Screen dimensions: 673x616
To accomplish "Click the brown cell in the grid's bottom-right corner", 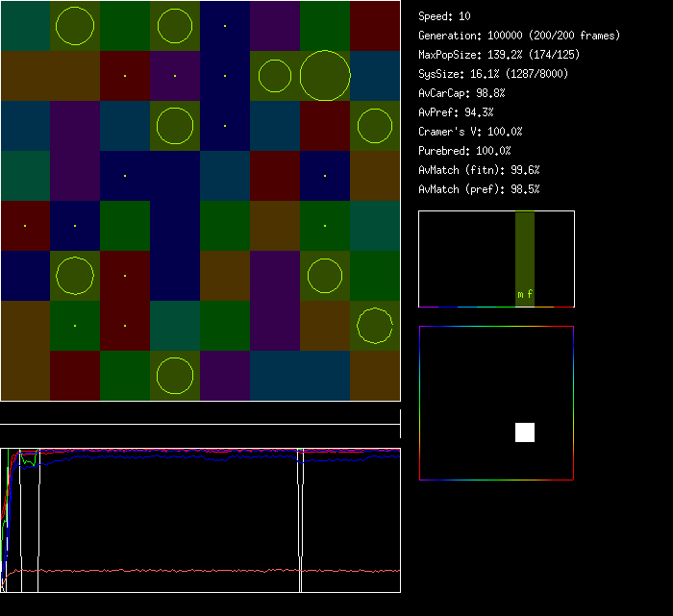I will click(375, 376).
